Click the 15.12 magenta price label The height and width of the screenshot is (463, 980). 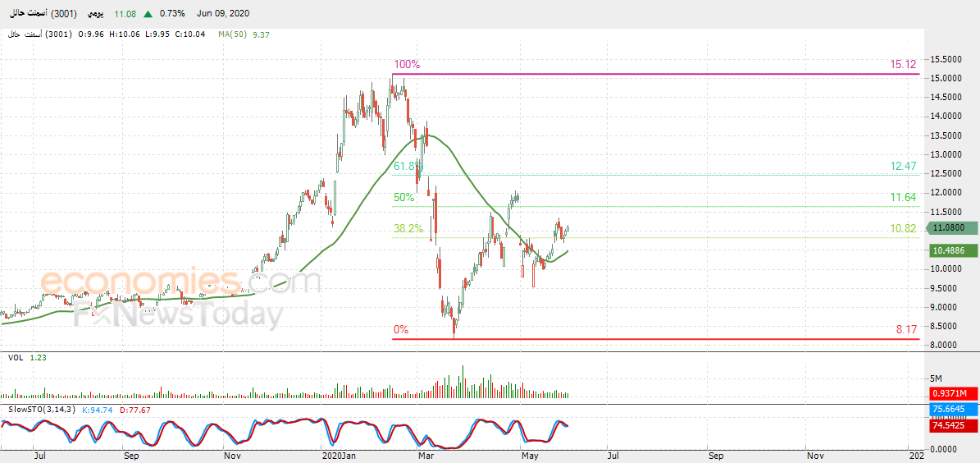(903, 65)
